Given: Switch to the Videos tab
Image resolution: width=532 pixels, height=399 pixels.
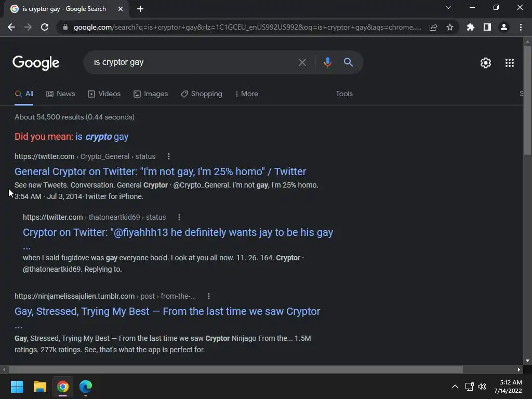Looking at the screenshot, I should click(104, 94).
